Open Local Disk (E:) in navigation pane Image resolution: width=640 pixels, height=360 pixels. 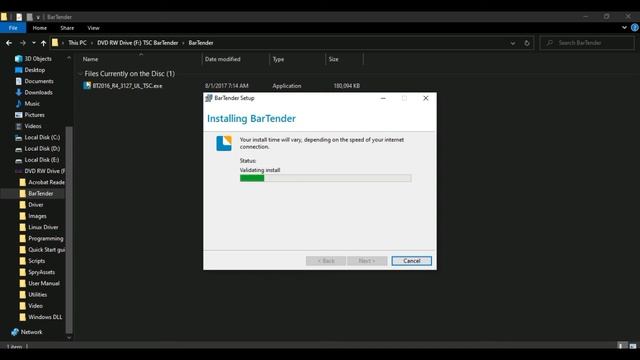coord(42,160)
